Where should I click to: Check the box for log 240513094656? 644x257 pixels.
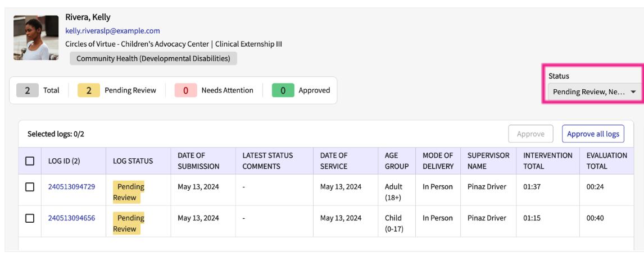(x=30, y=218)
